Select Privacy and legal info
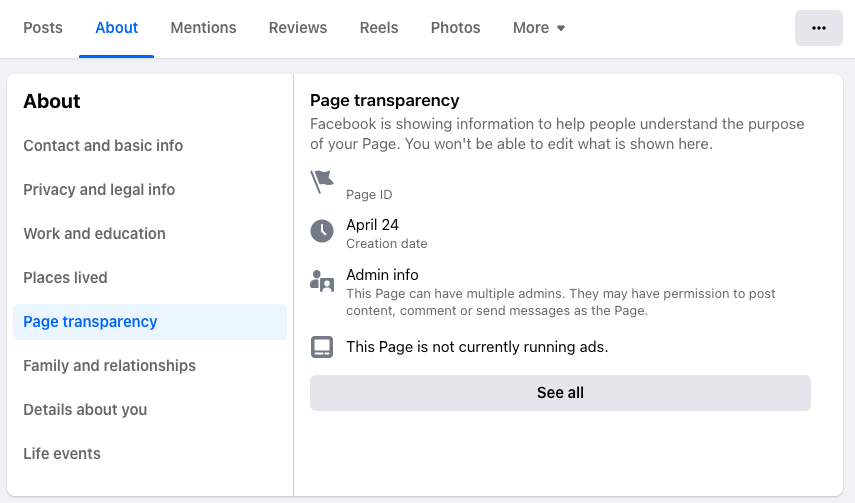The width and height of the screenshot is (855, 503). (99, 190)
